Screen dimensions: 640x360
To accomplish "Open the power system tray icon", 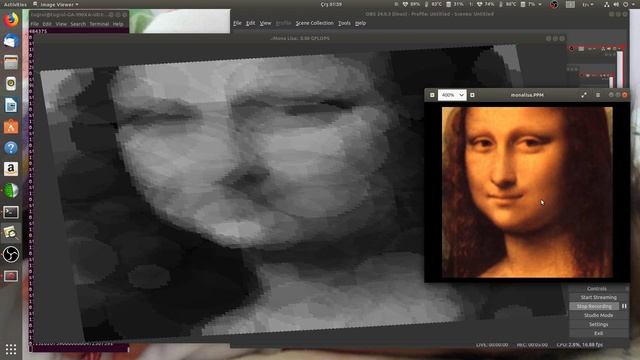I will (x=625, y=4).
